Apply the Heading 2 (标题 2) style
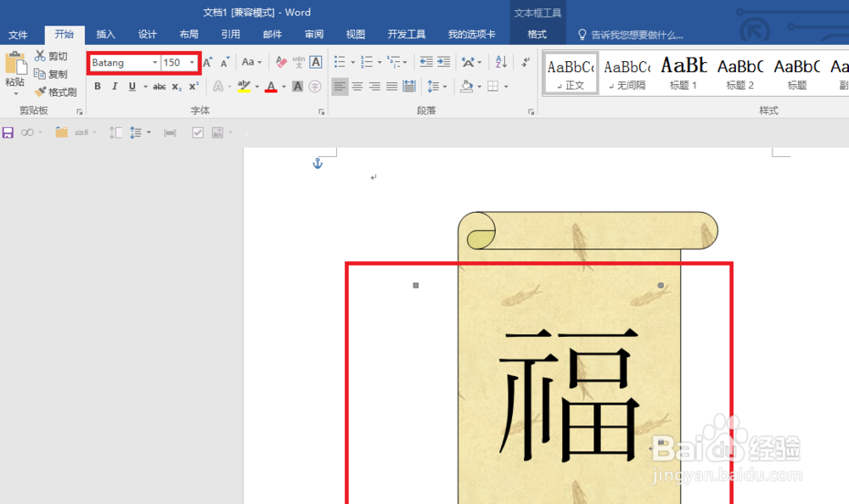The width and height of the screenshot is (849, 504). pyautogui.click(x=740, y=74)
